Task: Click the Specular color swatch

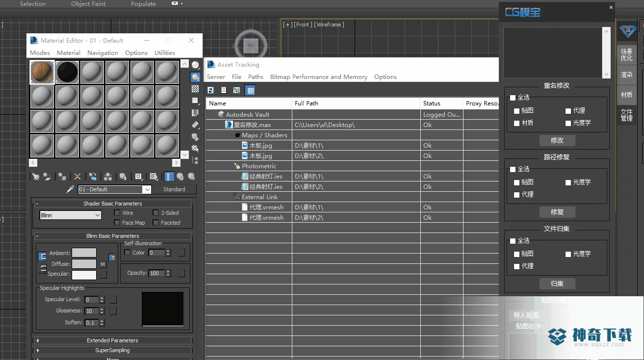Action: click(84, 275)
